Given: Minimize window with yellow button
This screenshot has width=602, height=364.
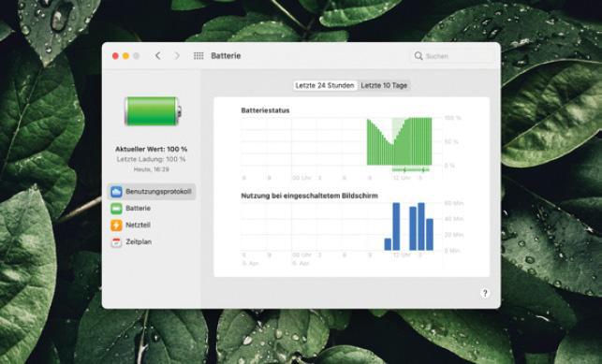Looking at the screenshot, I should pos(125,56).
